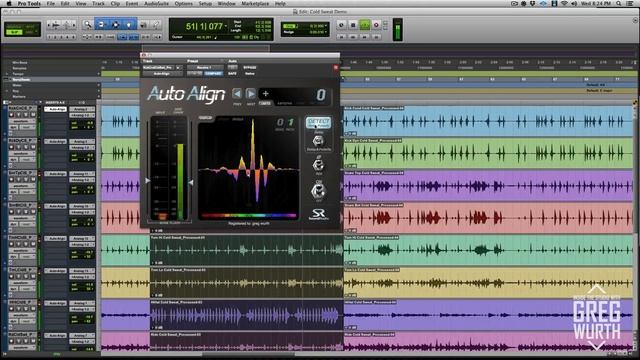Select the Trim tool in the toolbar
The image size is (640, 360).
(x=101, y=25)
